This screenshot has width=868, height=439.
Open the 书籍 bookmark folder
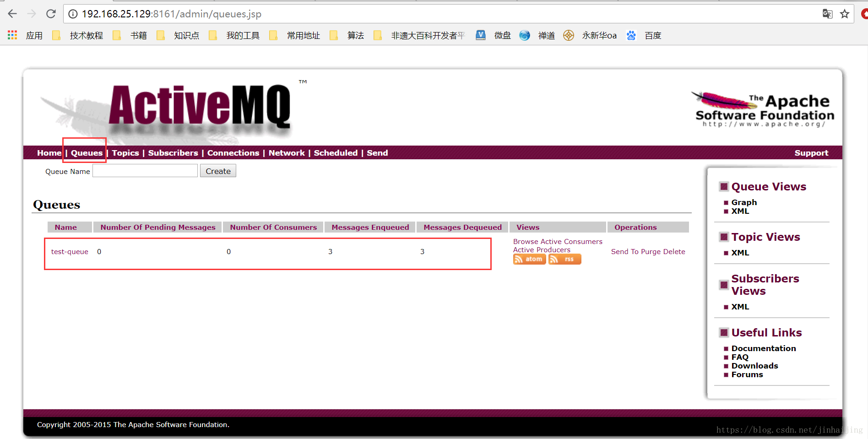click(130, 35)
